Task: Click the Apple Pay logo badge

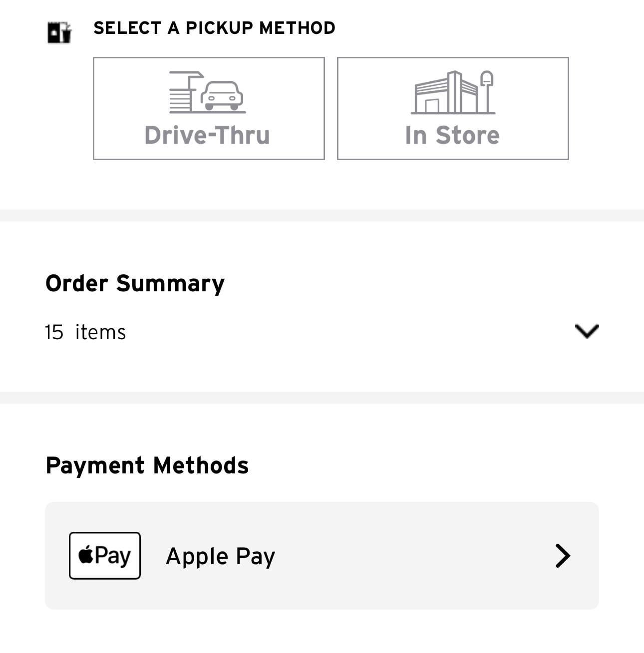Action: pyautogui.click(x=105, y=555)
